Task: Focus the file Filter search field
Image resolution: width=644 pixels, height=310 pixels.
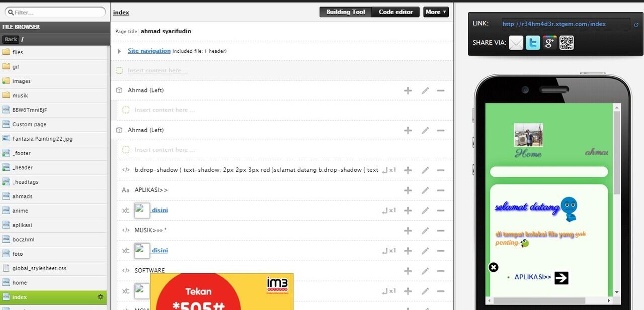Action: click(x=55, y=12)
